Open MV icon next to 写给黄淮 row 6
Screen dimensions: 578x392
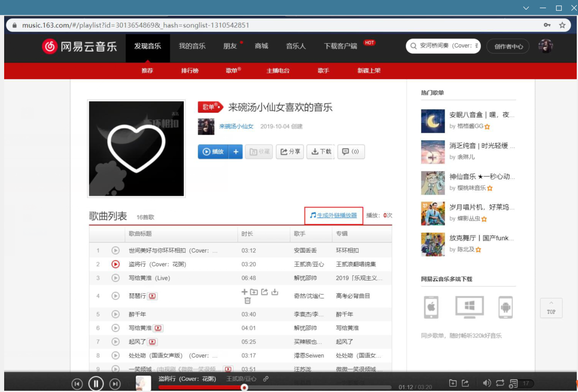pyautogui.click(x=158, y=328)
